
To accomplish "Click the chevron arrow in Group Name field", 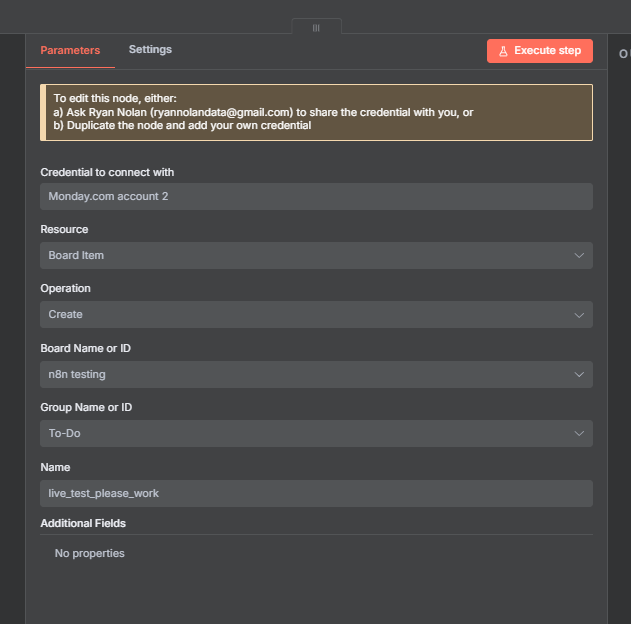I will (579, 433).
